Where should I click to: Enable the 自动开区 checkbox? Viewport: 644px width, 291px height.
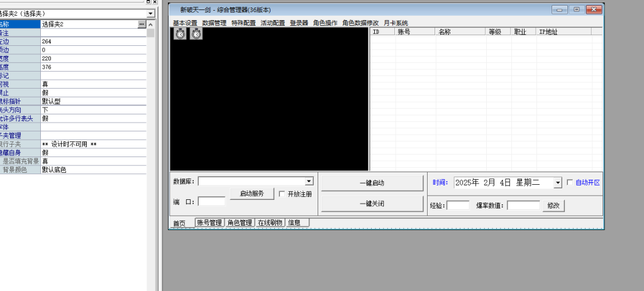point(570,183)
